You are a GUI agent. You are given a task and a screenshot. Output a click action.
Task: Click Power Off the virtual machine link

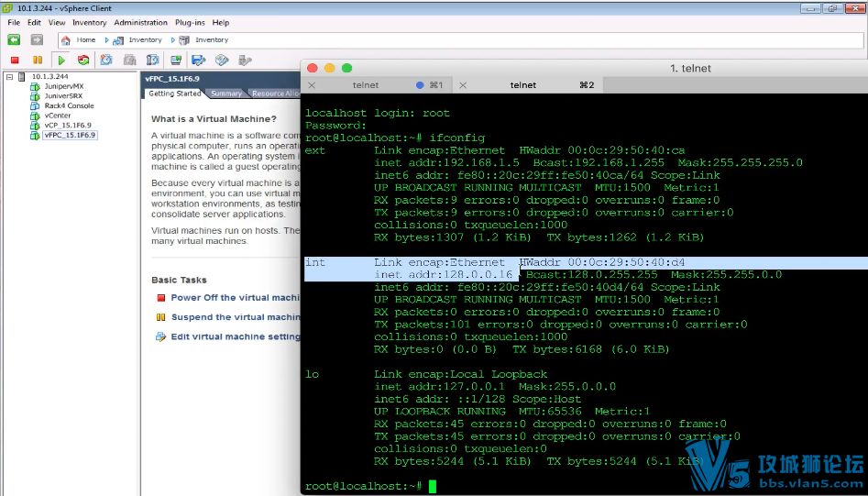236,298
